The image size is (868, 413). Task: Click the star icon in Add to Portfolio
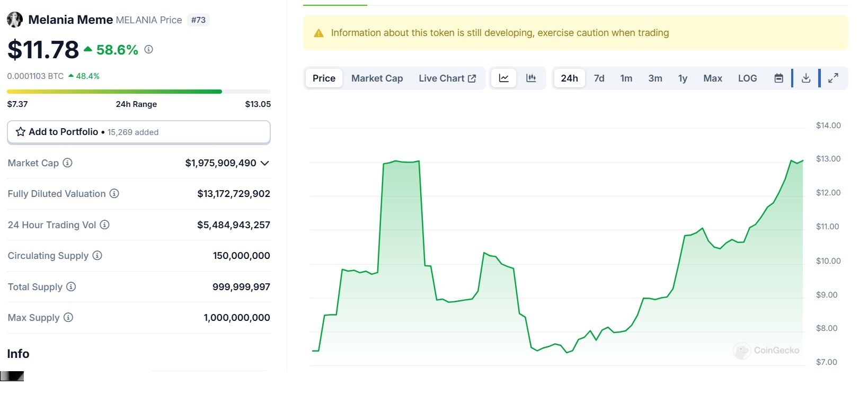[21, 132]
